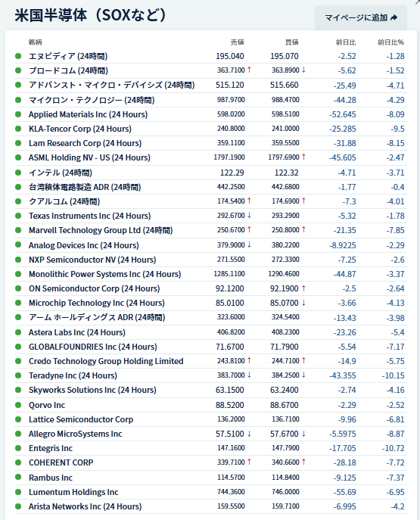Open インテル (24時間) instrument

[x=61, y=173]
